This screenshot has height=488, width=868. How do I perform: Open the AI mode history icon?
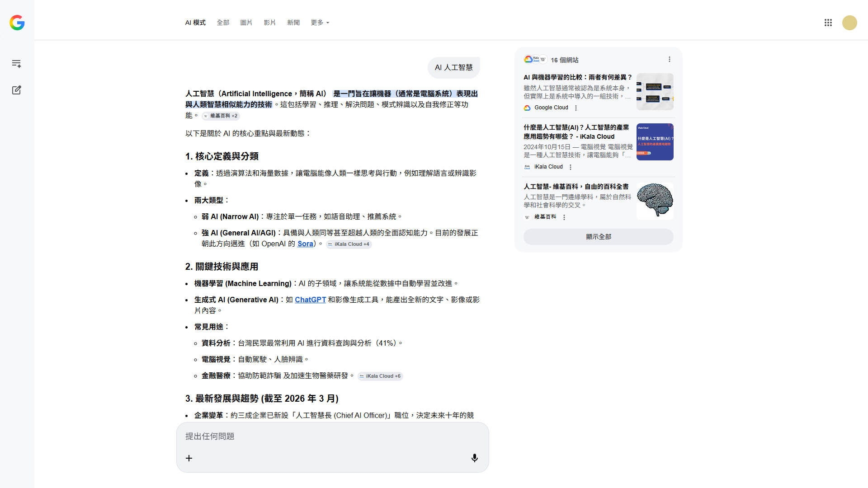click(x=17, y=64)
